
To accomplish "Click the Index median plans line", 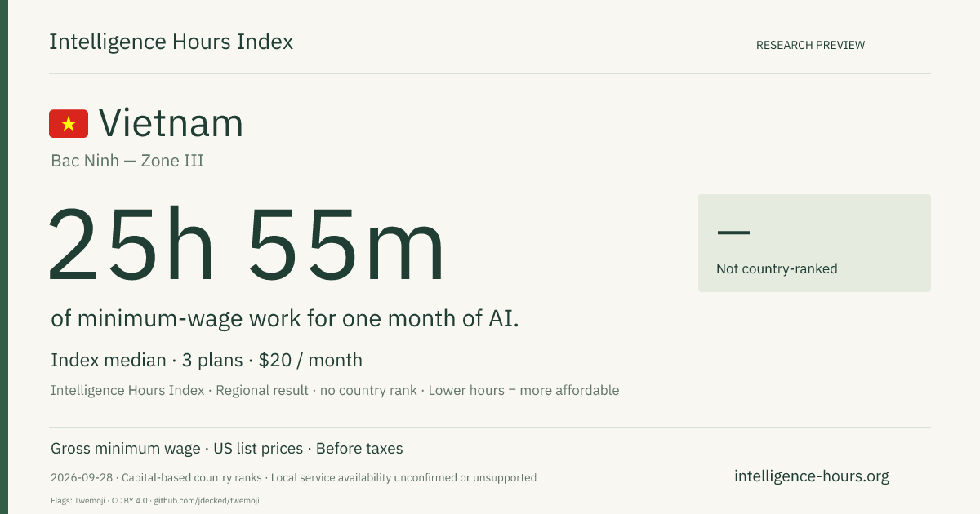I will coord(207,360).
